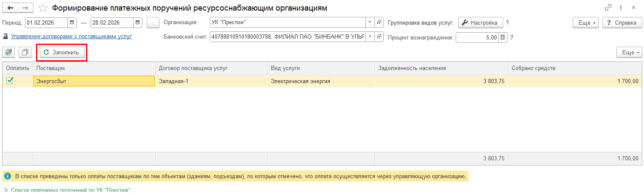This screenshot has height=193, width=644.
Task: Click the Настройка button
Action: tap(480, 22)
